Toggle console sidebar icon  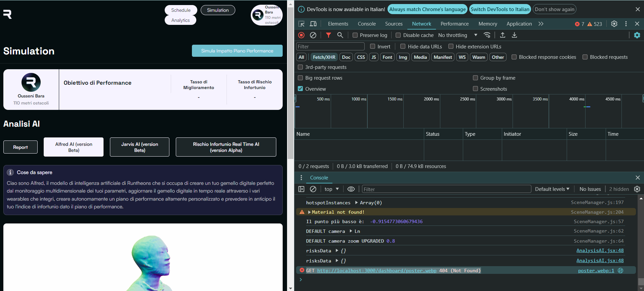301,189
